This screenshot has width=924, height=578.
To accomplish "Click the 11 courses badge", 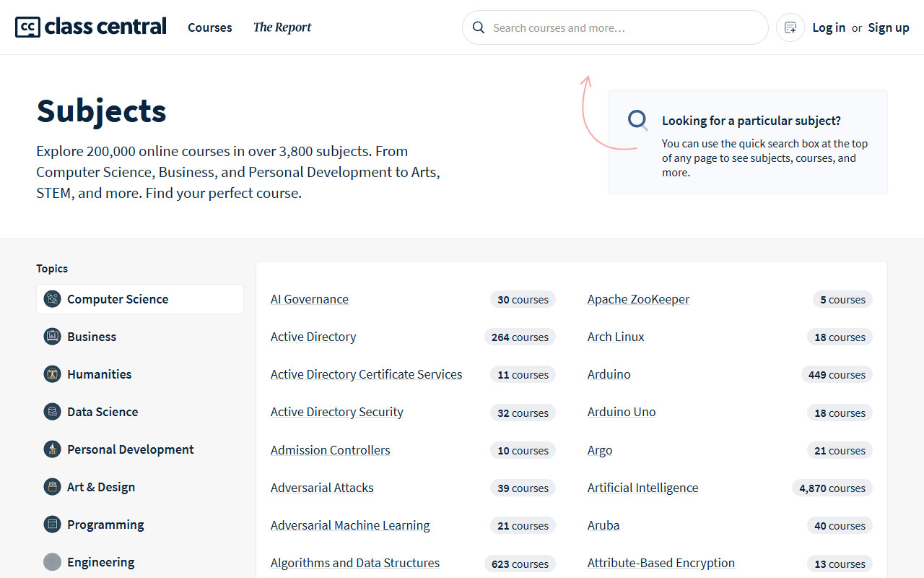I will pos(523,374).
